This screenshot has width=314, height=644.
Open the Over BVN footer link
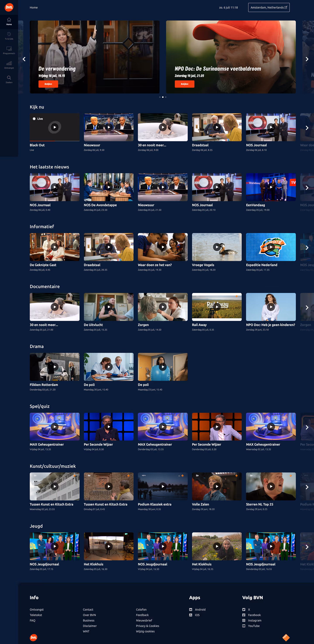click(x=89, y=615)
